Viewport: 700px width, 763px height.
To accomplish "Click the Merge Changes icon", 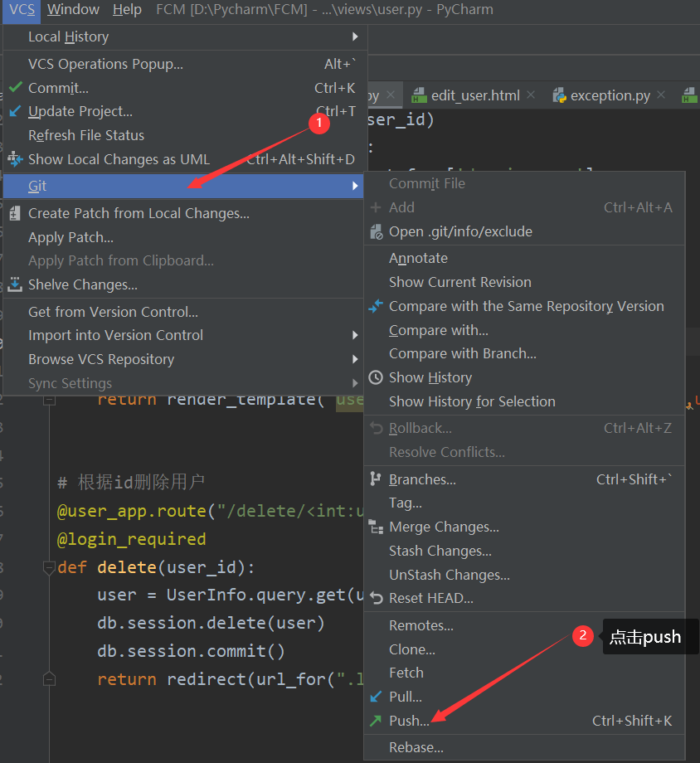I will (x=376, y=527).
